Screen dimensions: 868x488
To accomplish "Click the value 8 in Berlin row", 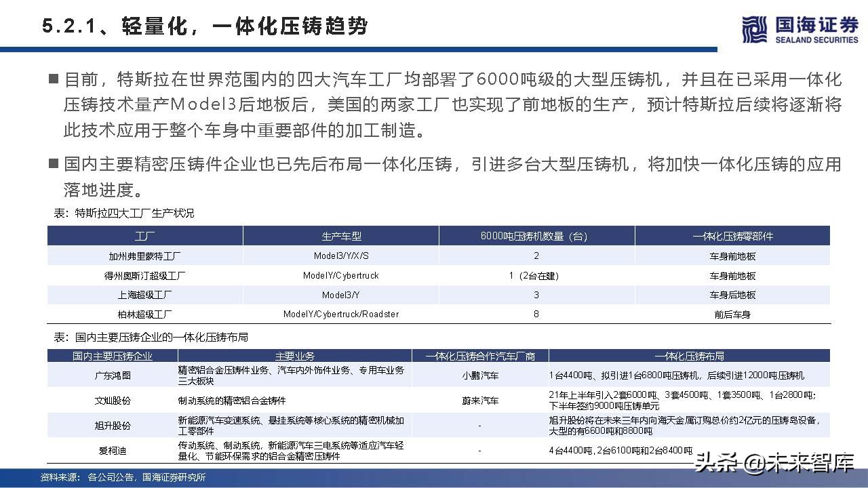I will 536,314.
